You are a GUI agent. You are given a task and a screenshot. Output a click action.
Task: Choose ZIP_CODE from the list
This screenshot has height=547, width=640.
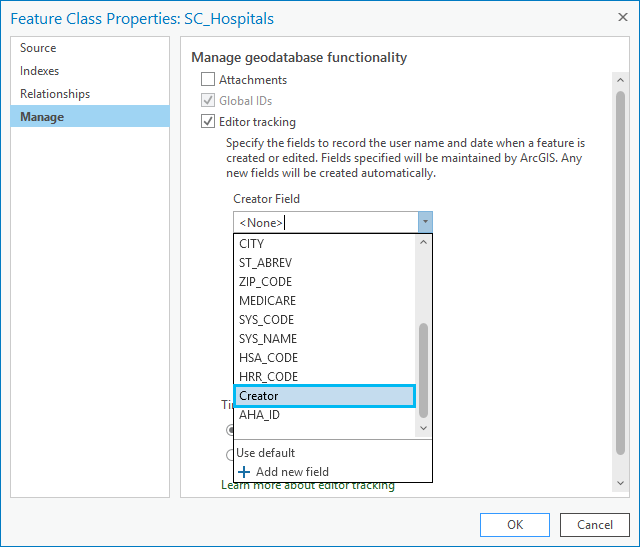(266, 282)
